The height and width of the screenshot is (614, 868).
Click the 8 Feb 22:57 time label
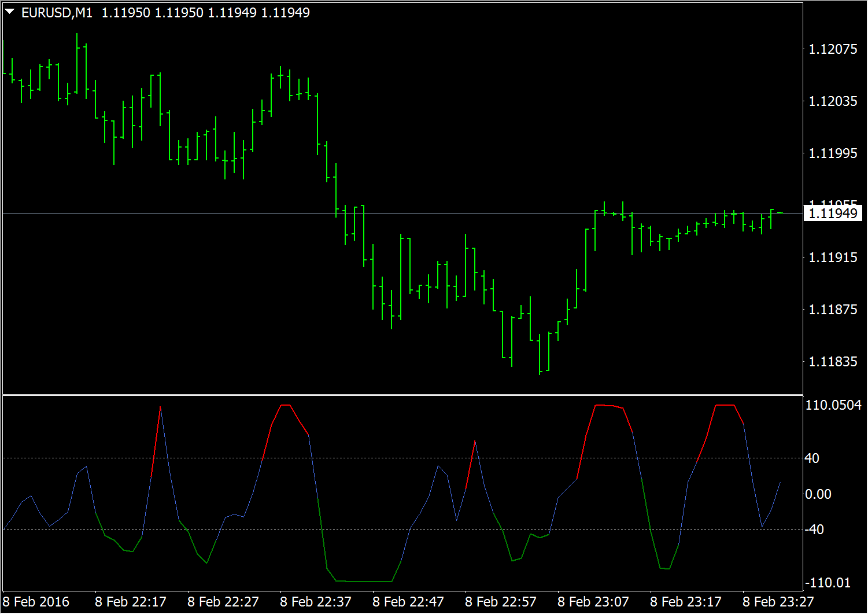click(501, 602)
